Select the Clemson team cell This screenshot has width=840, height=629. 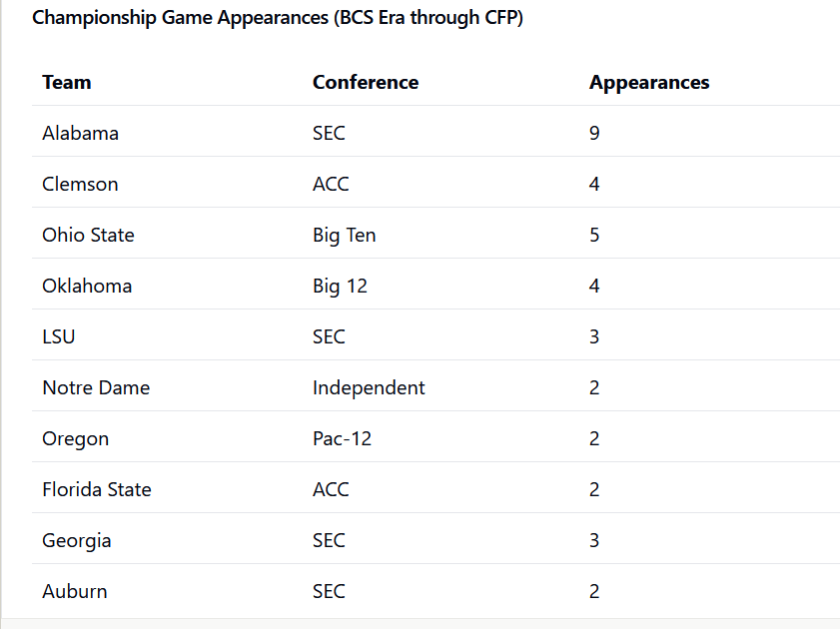coord(80,185)
